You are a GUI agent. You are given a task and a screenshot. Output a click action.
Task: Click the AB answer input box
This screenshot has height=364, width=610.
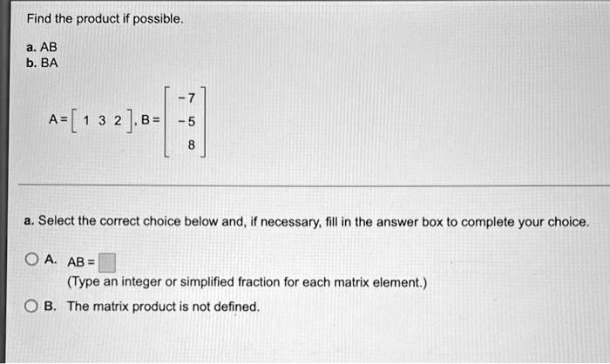(x=107, y=262)
